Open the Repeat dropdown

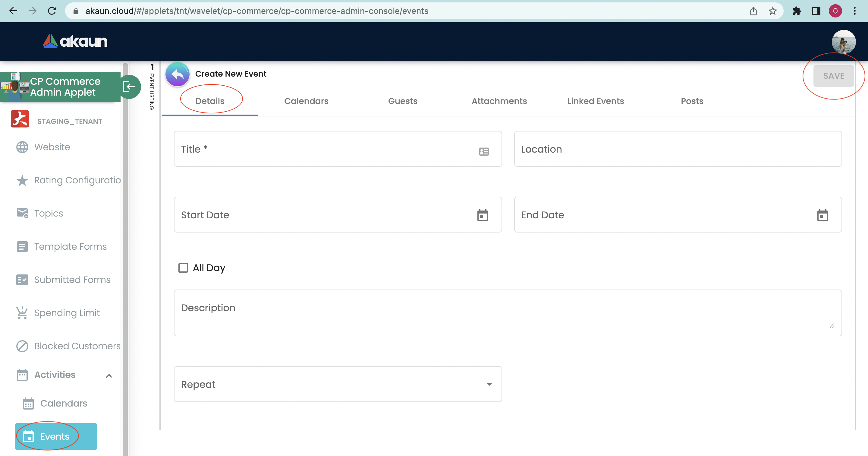coord(338,384)
